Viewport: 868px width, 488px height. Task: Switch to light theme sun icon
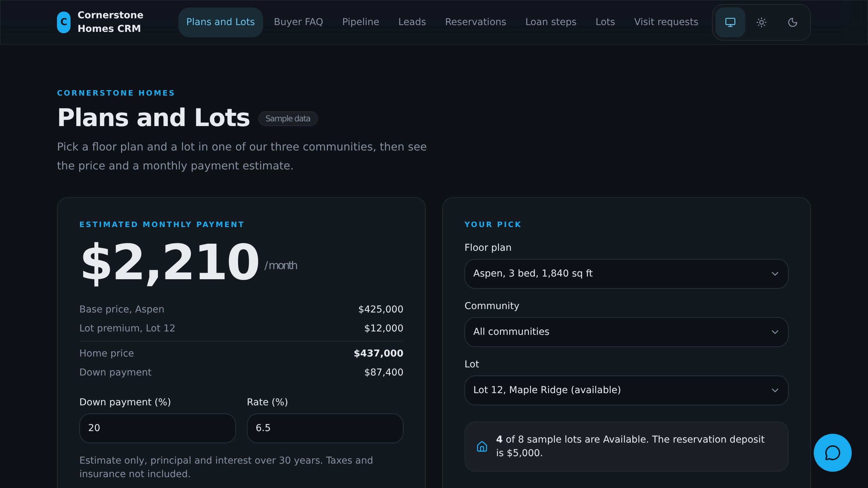pos(761,22)
